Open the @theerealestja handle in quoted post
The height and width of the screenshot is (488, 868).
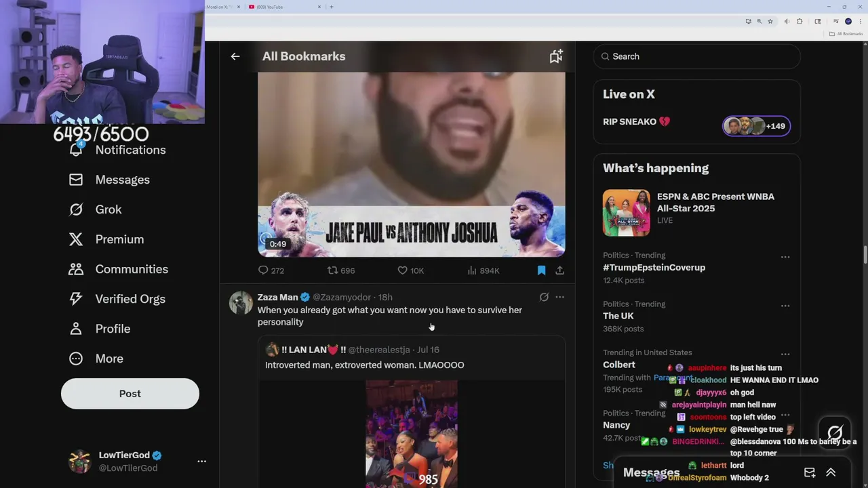(379, 350)
